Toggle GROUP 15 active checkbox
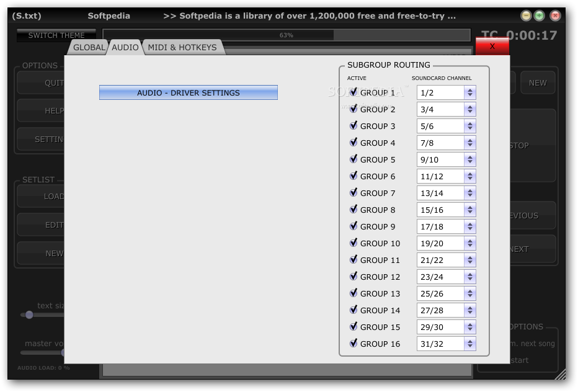Screen dimensions: 578x392 pos(353,327)
